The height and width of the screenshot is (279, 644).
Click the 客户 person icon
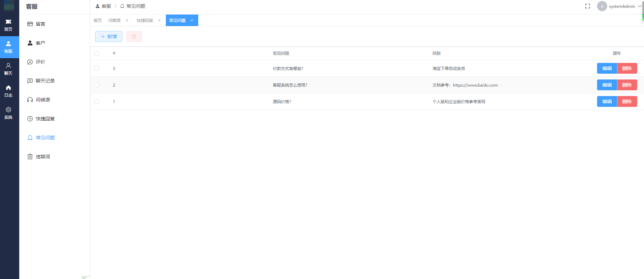[30, 43]
